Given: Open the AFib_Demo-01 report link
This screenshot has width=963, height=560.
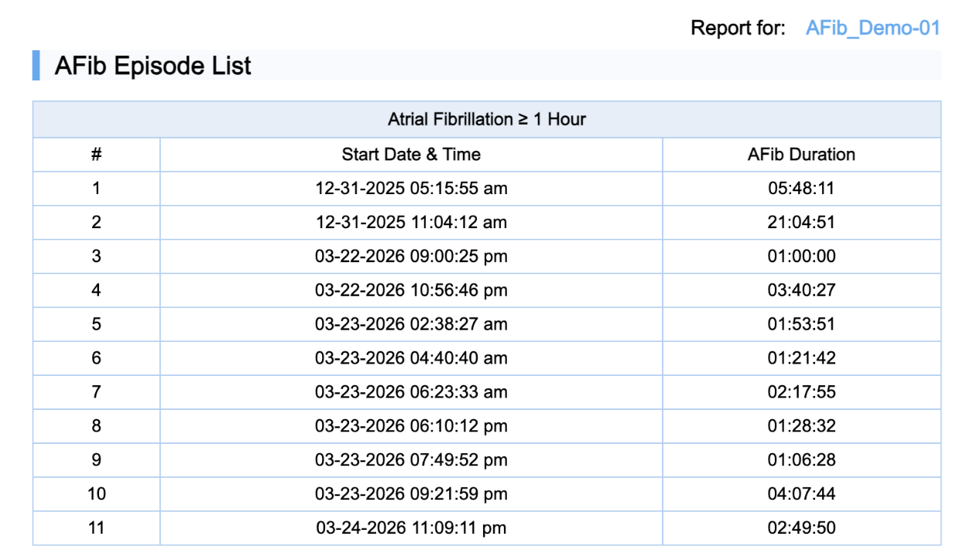Looking at the screenshot, I should pyautogui.click(x=872, y=29).
